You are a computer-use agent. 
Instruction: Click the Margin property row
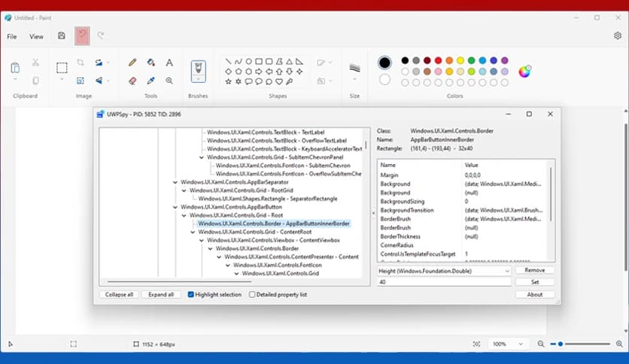[463, 175]
